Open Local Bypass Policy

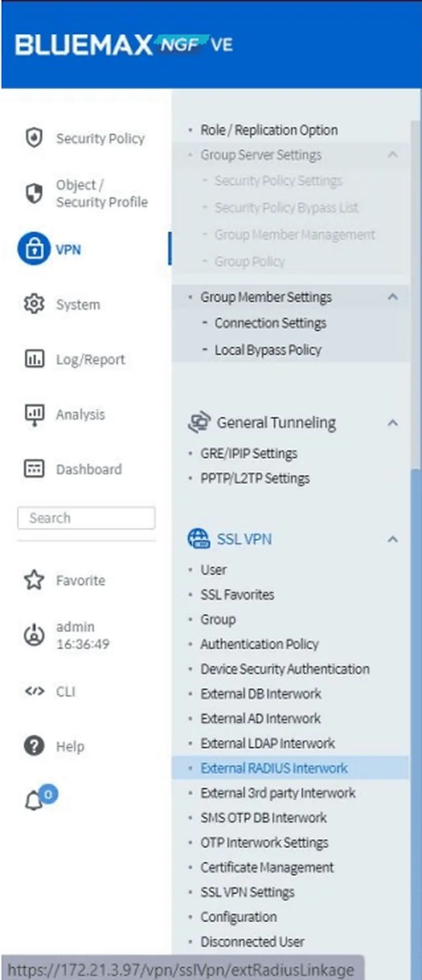point(268,350)
